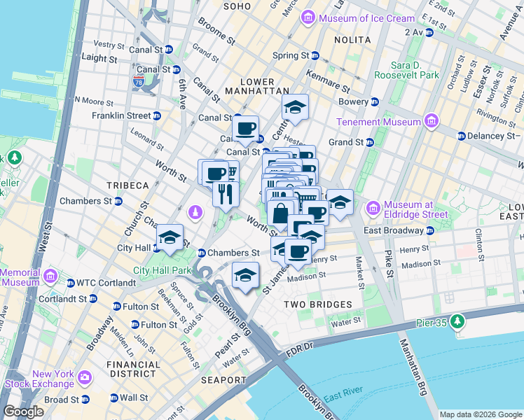Select the Madison St label near Two Bridges
The image size is (524, 420).
click(x=306, y=277)
